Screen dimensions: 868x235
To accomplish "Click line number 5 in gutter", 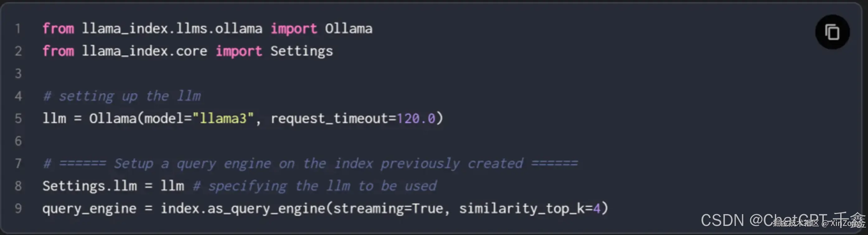I will click(x=18, y=118).
